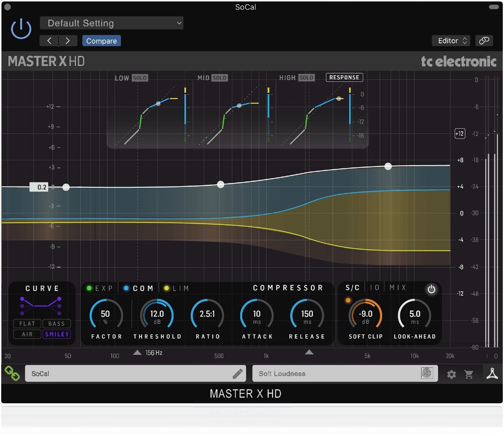Click the settings gear icon in the bottom bar

click(x=451, y=374)
